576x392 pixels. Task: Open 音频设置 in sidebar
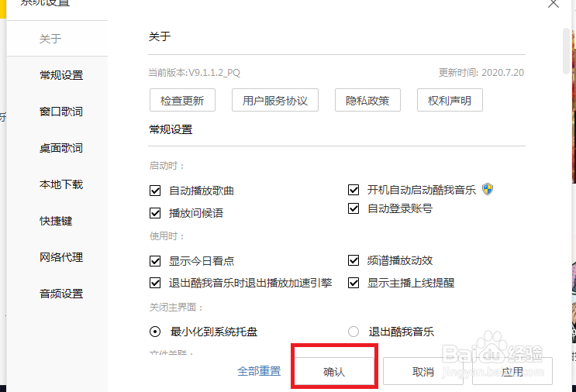[x=61, y=294]
